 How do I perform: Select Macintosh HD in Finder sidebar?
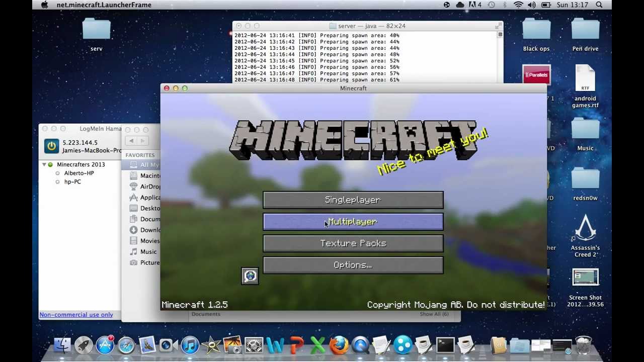[x=142, y=176]
